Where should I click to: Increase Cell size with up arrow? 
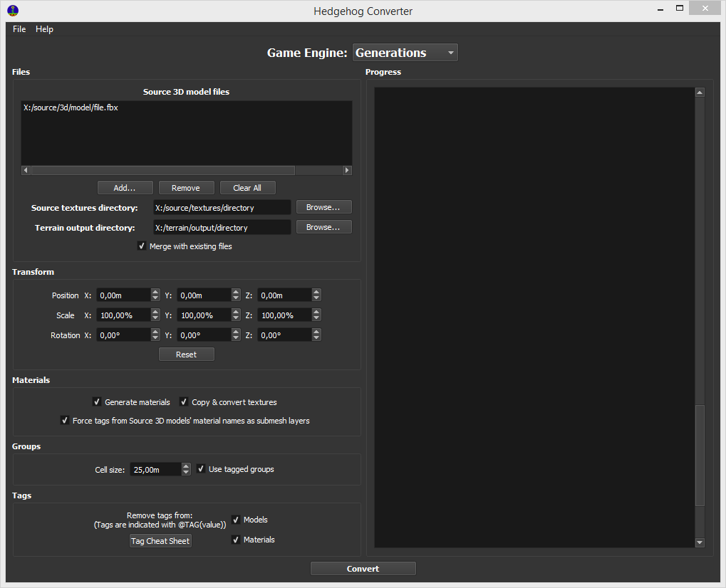pos(186,466)
